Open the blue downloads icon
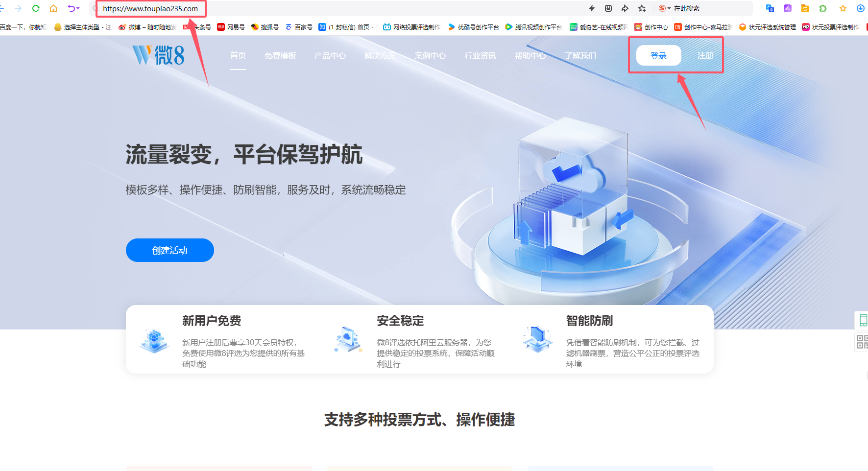 point(861,8)
